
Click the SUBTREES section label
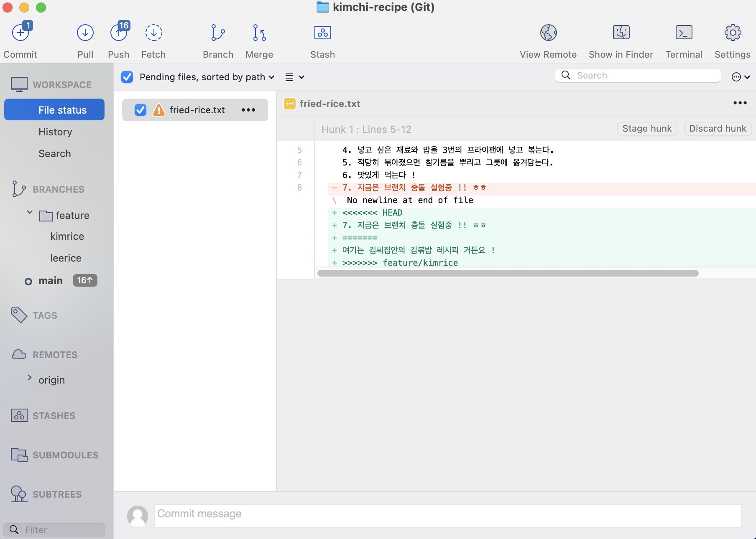click(x=57, y=494)
